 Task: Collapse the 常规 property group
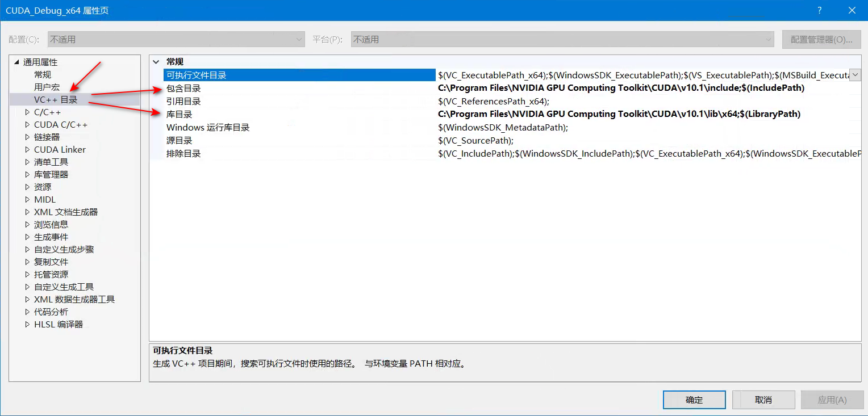[156, 61]
